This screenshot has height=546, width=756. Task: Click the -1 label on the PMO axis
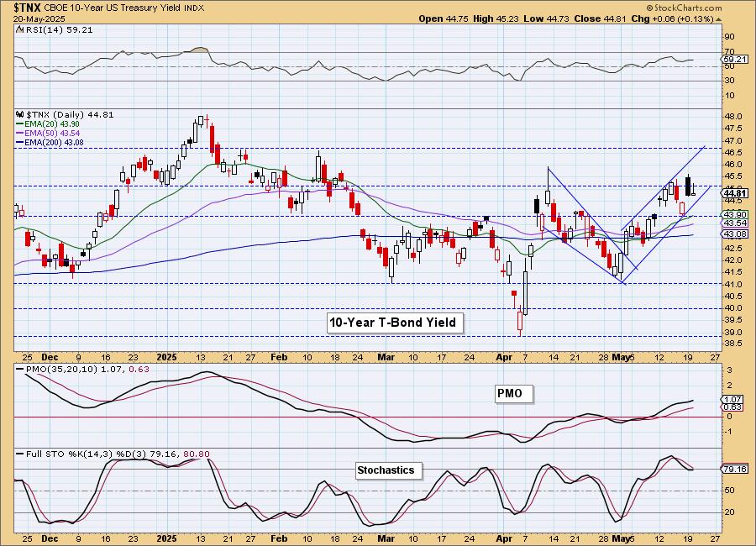click(x=728, y=432)
